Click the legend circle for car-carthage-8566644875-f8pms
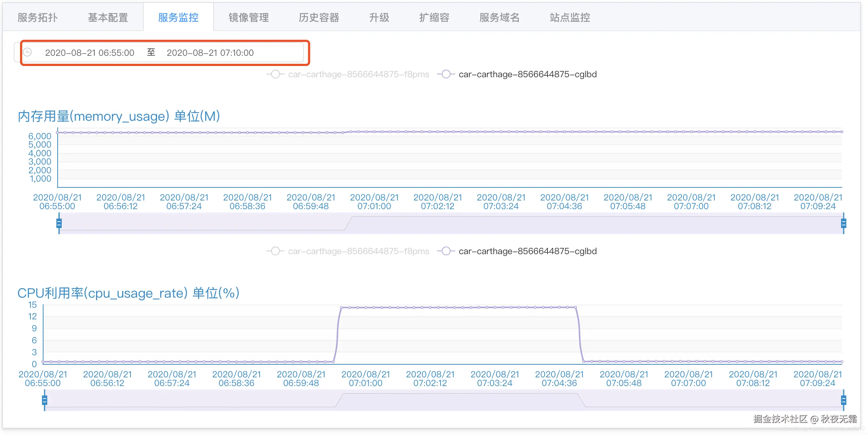868x435 pixels. [x=275, y=74]
